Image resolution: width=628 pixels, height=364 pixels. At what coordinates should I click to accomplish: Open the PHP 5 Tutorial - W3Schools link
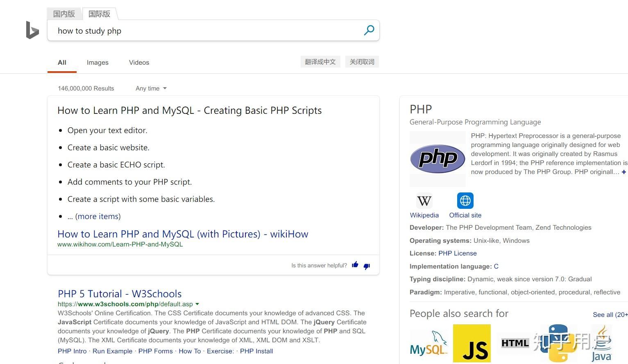(x=120, y=294)
